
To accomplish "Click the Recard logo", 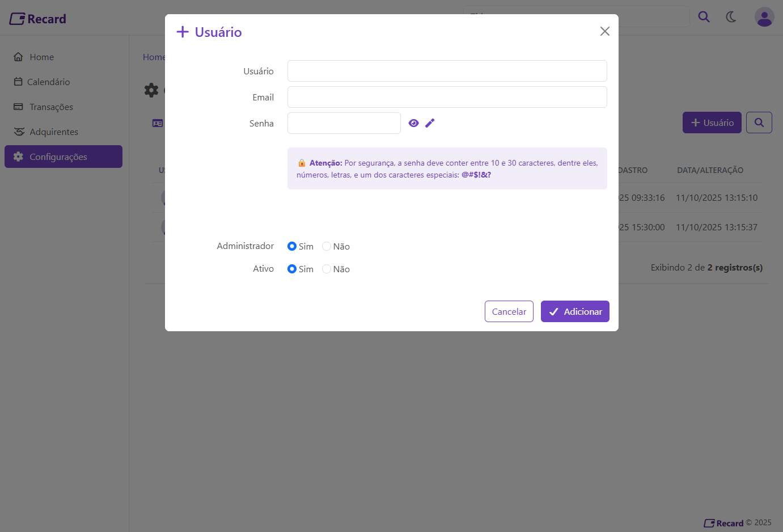I will (x=38, y=19).
